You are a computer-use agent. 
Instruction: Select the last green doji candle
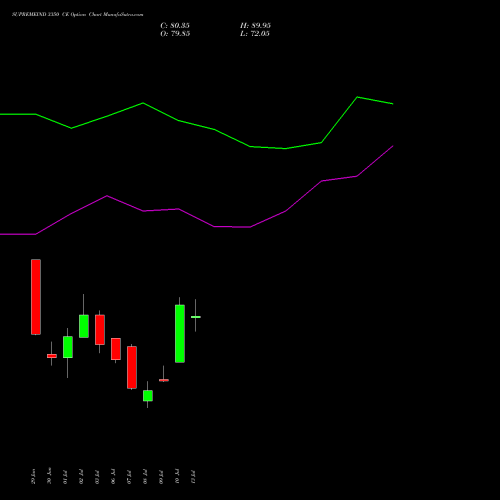196,317
